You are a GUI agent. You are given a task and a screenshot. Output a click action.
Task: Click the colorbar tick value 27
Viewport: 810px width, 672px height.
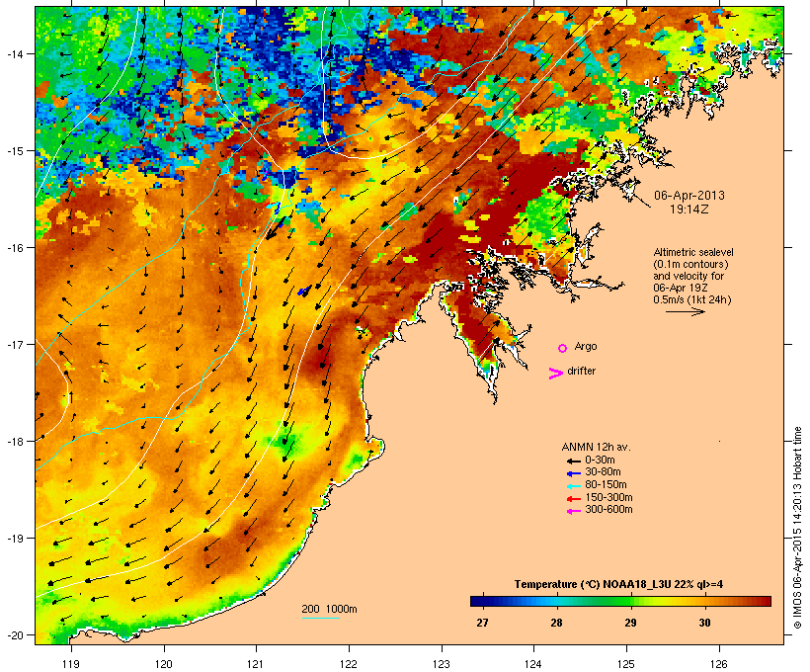click(x=482, y=623)
